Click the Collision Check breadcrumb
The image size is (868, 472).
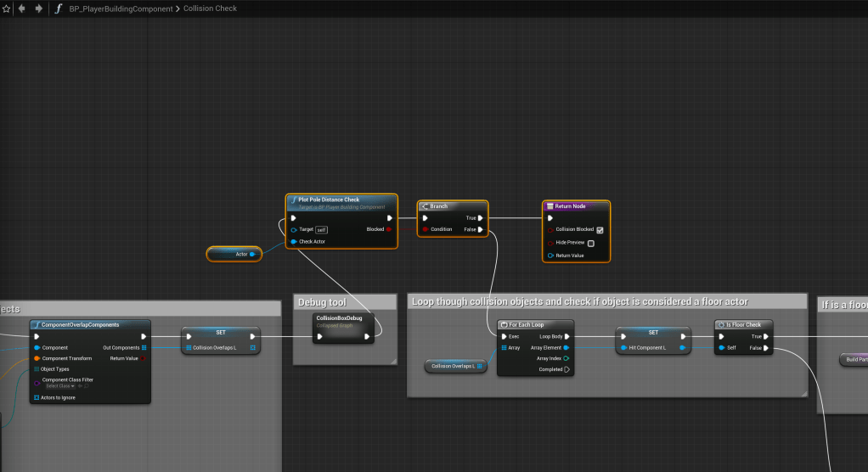pos(210,8)
